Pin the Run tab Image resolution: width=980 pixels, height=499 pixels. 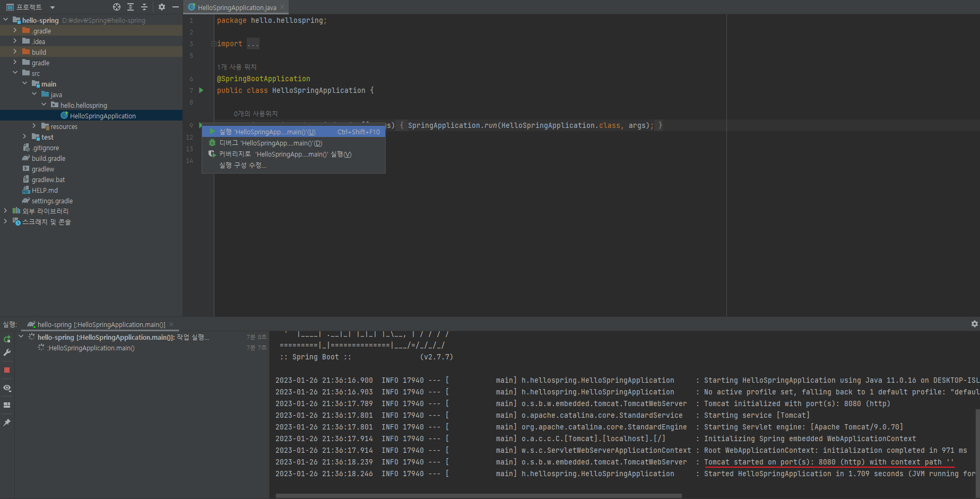tap(7, 423)
